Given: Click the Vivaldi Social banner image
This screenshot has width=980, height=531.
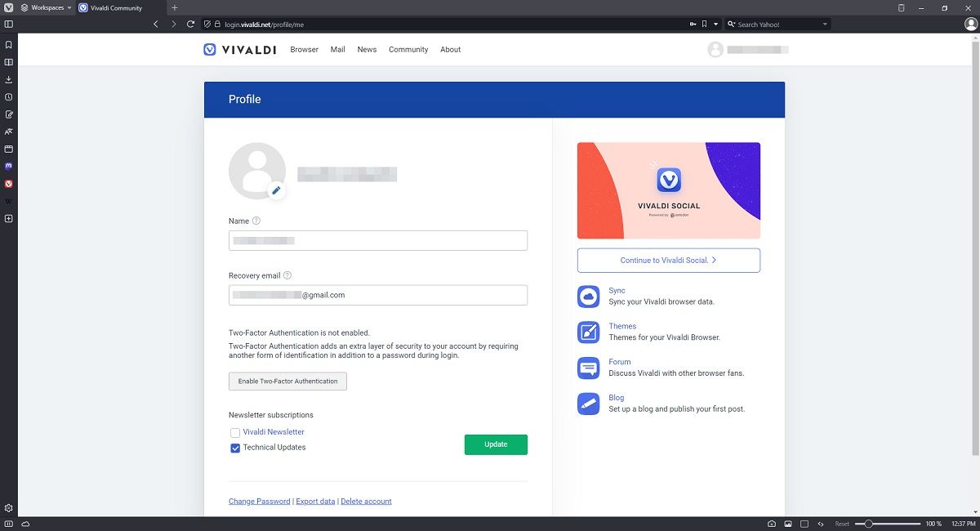Looking at the screenshot, I should [x=669, y=190].
